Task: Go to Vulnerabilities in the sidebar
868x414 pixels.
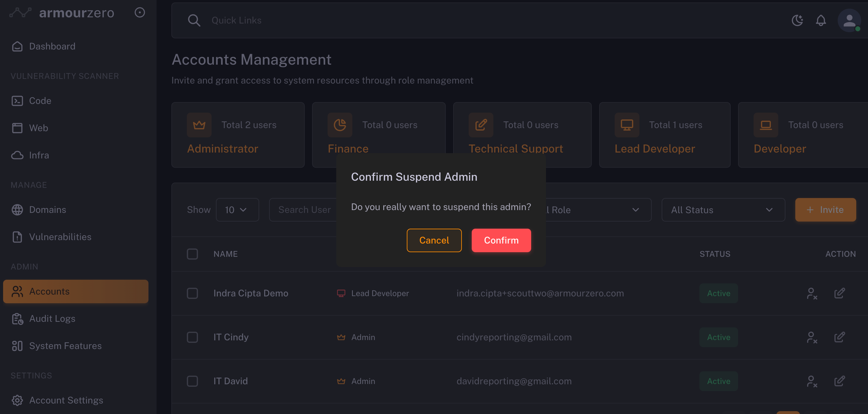Action: [x=60, y=237]
